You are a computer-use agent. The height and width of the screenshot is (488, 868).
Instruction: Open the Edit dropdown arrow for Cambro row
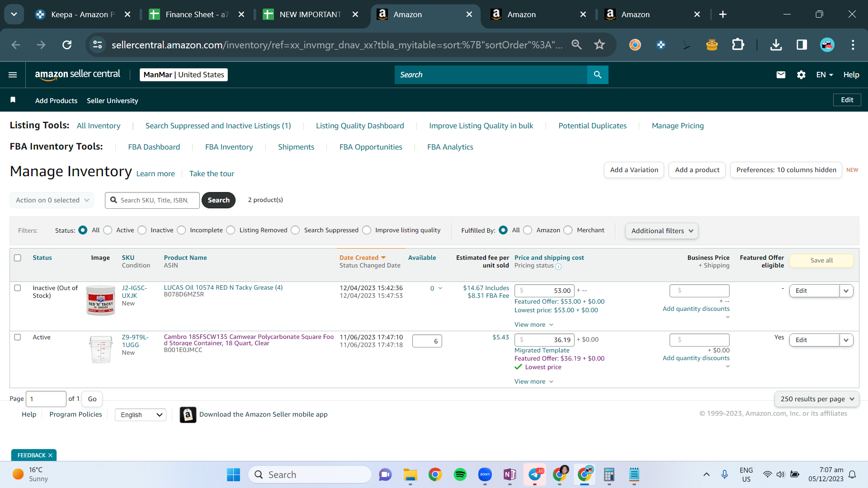tap(846, 340)
